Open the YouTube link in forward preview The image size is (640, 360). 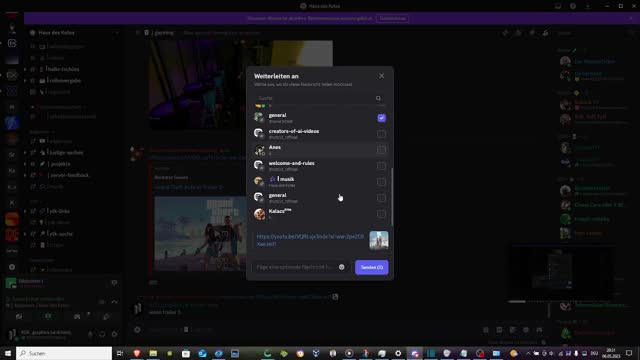click(x=310, y=240)
